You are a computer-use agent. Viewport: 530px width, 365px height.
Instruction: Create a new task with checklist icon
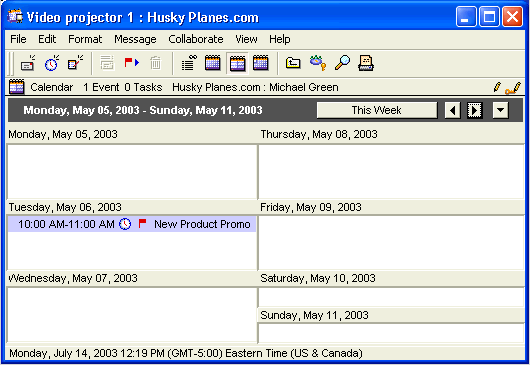click(x=75, y=63)
